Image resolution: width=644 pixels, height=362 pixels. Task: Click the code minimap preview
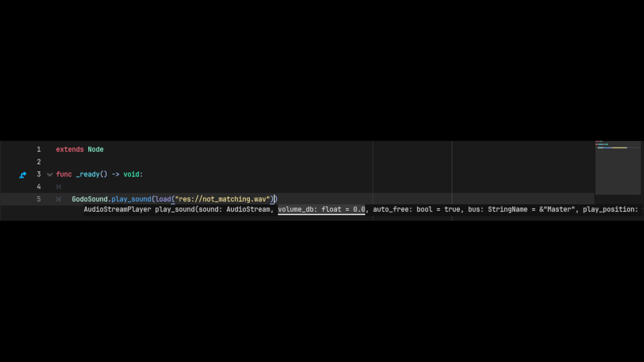coord(618,168)
